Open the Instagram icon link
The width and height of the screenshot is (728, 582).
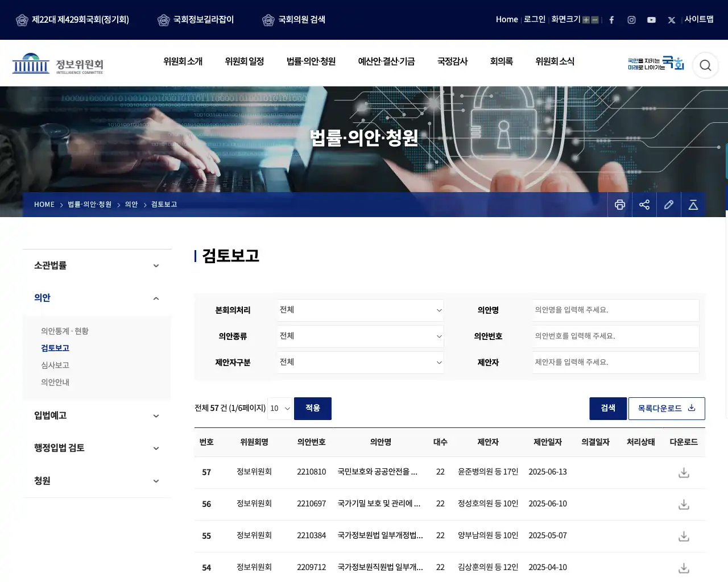point(631,20)
